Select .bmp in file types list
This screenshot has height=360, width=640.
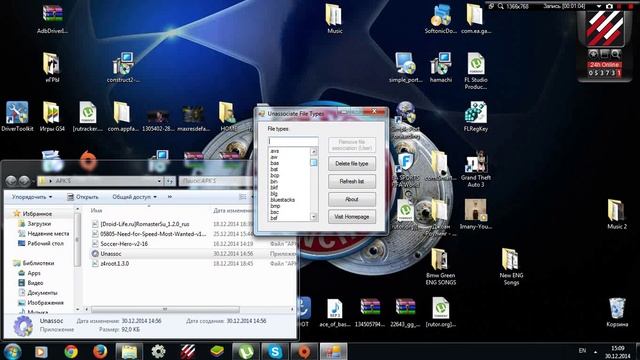pos(275,206)
